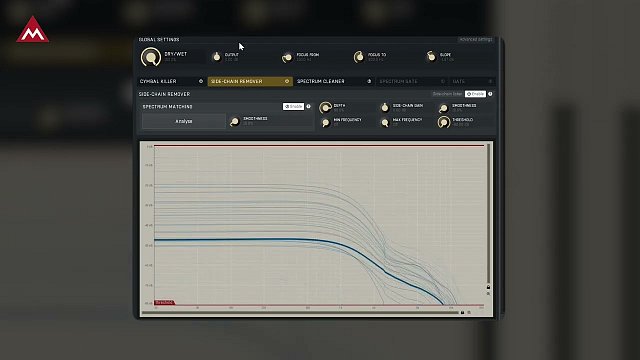640x360 pixels.
Task: Click the Min Frequency knob
Action: (326, 122)
